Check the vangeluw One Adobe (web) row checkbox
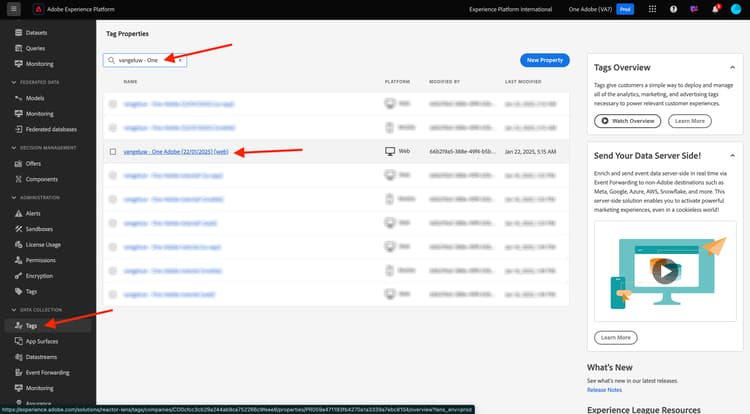The width and height of the screenshot is (750, 414). coord(112,152)
